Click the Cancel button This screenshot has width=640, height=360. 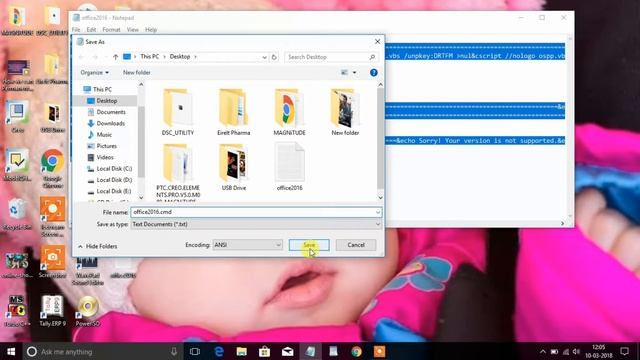pos(356,245)
